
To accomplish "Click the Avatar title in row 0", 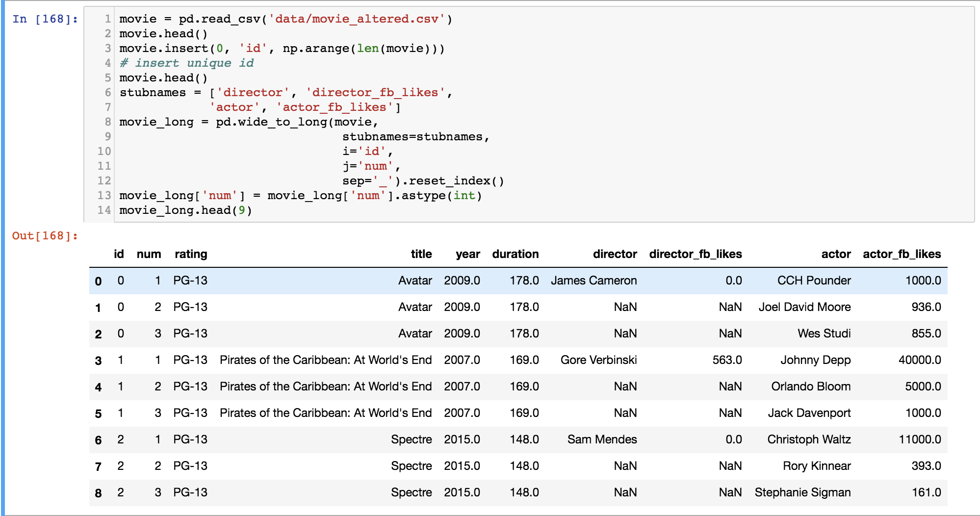I will tap(415, 281).
